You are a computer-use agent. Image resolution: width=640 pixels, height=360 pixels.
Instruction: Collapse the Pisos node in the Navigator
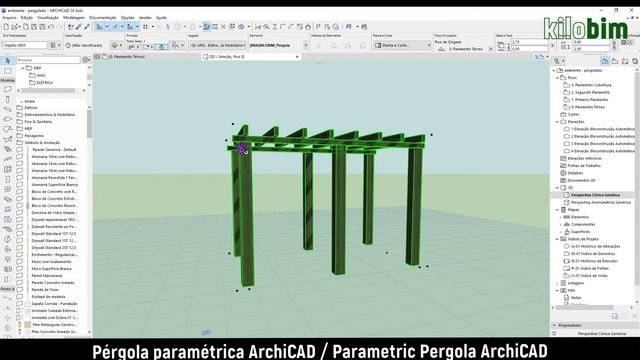pyautogui.click(x=558, y=78)
